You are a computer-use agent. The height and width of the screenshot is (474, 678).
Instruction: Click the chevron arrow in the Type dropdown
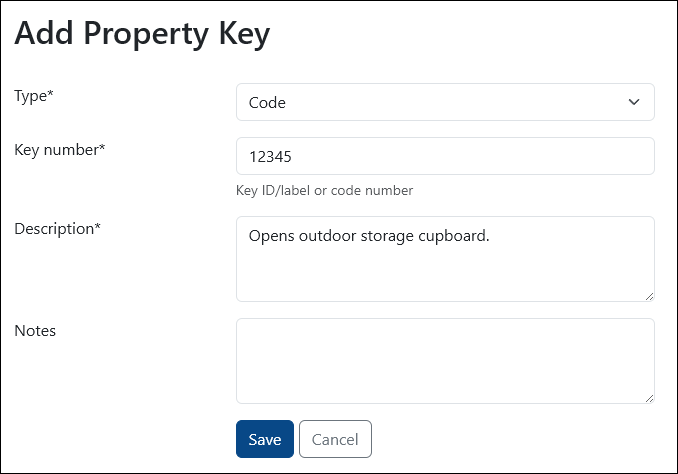click(x=634, y=102)
